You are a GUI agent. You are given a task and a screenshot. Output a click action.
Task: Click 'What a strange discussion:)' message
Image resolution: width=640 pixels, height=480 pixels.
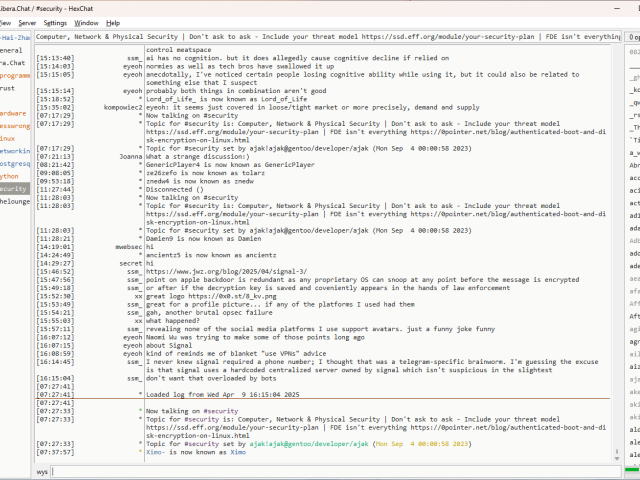[198, 156]
